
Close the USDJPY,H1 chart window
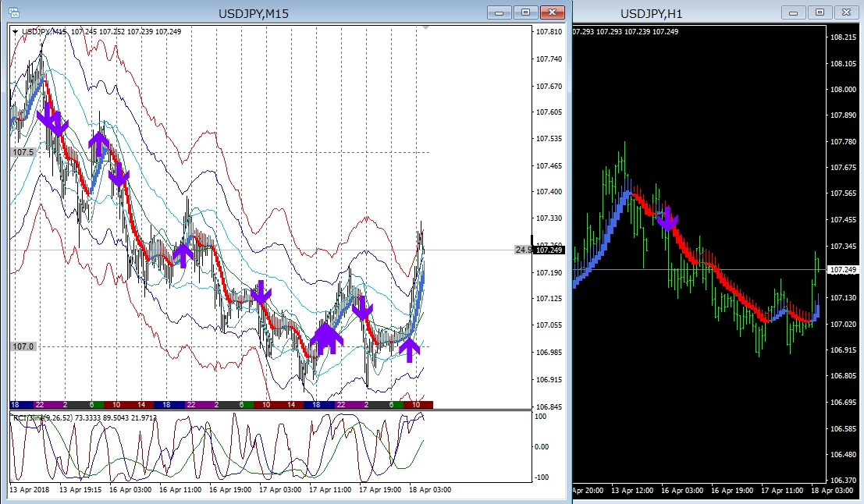[x=846, y=12]
